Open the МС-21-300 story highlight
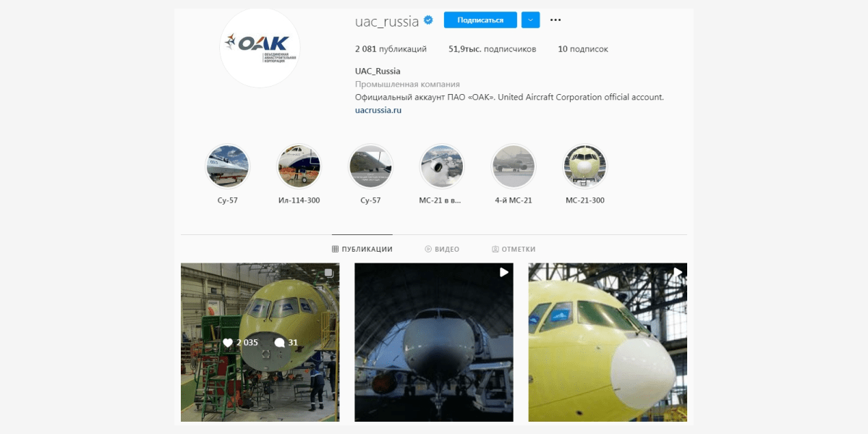The width and height of the screenshot is (868, 434). tap(585, 166)
